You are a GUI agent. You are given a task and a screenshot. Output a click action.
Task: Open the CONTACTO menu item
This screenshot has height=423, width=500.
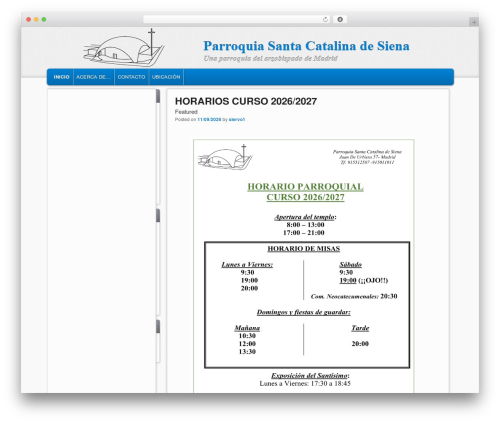point(131,77)
